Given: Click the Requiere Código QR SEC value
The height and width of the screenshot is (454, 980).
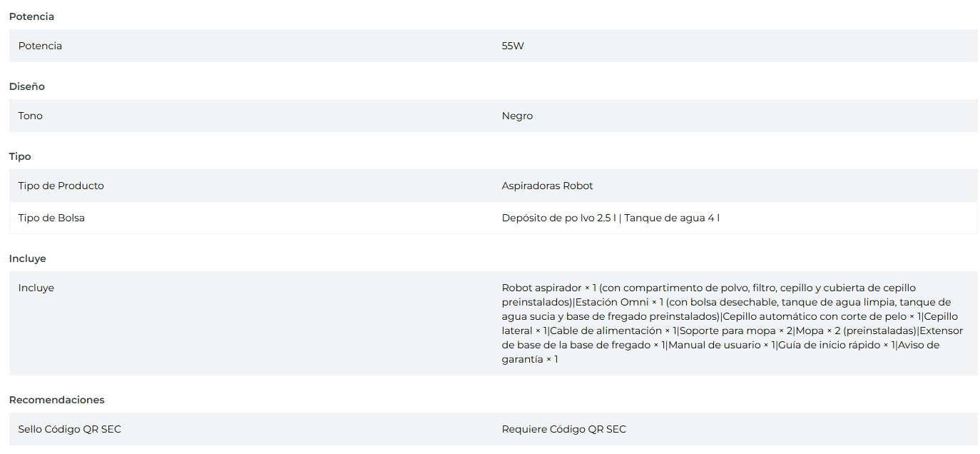Looking at the screenshot, I should tap(563, 429).
